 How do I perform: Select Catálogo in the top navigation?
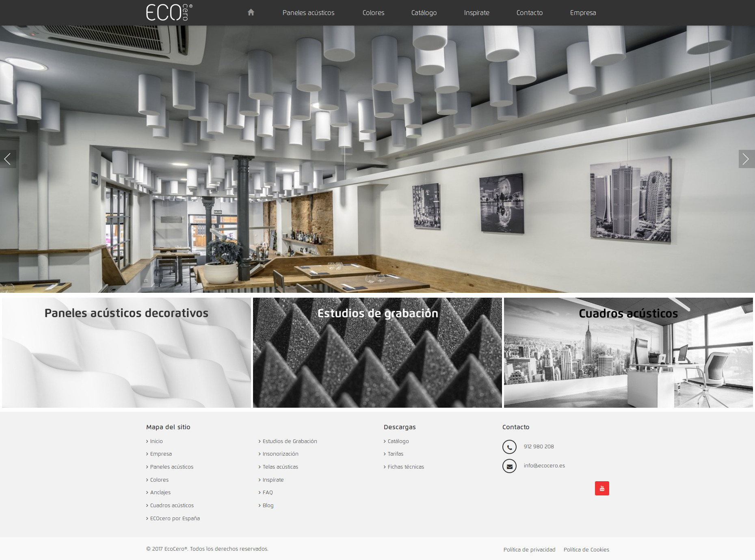tap(424, 13)
